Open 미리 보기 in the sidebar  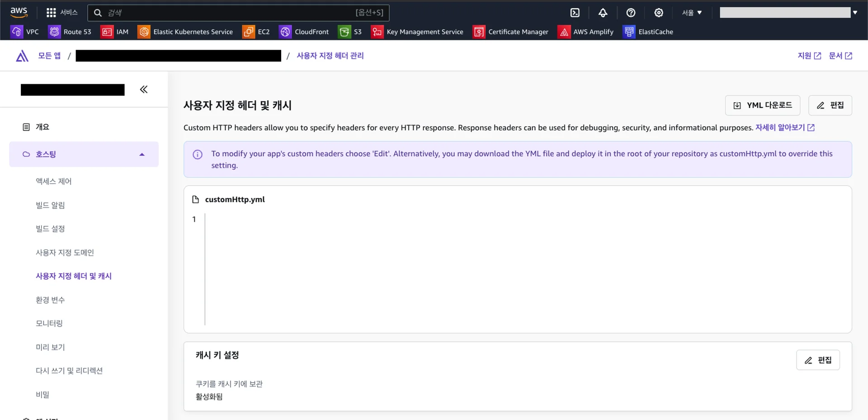pyautogui.click(x=50, y=347)
